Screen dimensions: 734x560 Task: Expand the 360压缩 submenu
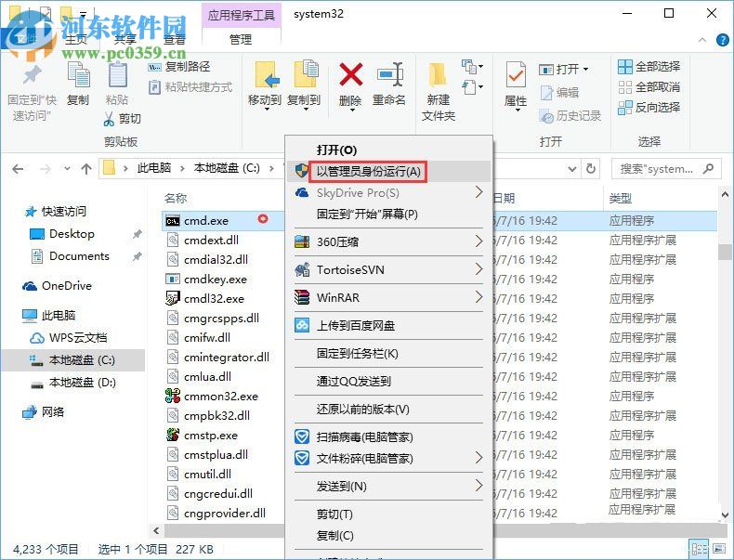[x=478, y=241]
